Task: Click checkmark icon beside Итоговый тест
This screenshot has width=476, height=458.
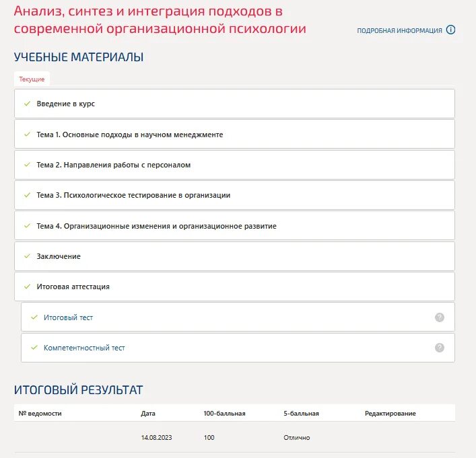Action: 34,317
